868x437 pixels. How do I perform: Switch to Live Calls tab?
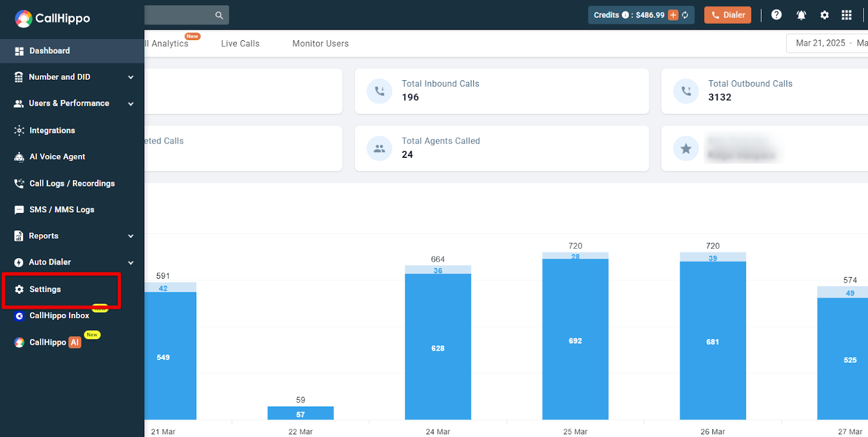coord(240,44)
